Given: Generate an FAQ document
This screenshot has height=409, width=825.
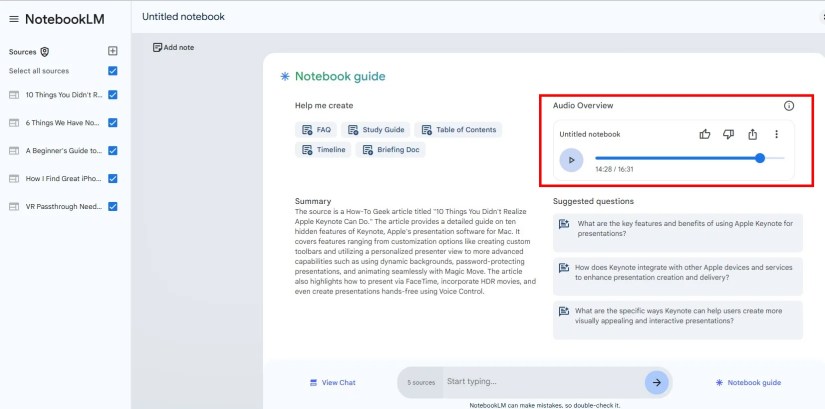Looking at the screenshot, I should (x=316, y=129).
